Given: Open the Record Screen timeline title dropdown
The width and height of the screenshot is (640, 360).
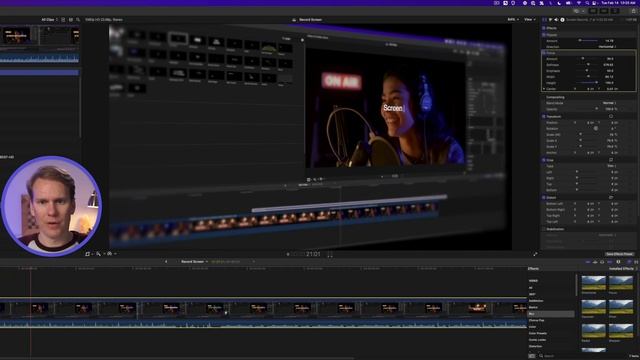Looking at the screenshot, I should [195, 262].
